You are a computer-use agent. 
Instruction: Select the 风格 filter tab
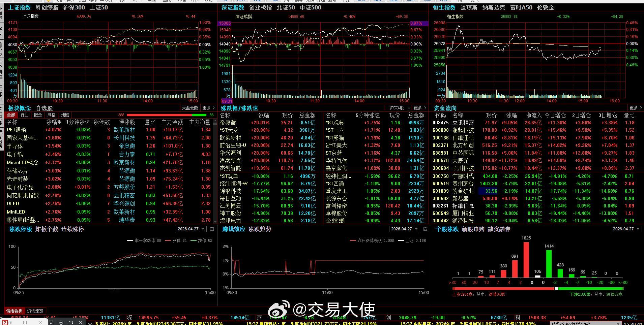coord(52,115)
